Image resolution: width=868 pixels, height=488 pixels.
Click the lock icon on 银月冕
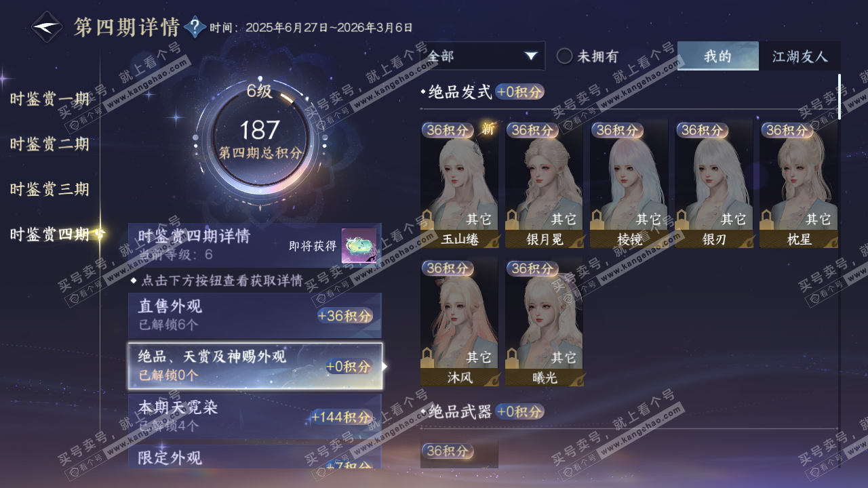[x=513, y=220]
